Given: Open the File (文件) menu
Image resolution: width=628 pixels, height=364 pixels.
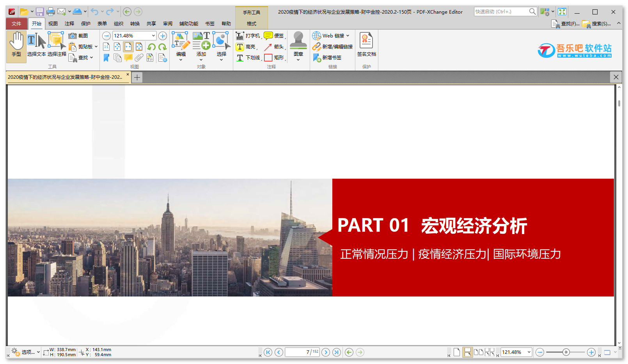Looking at the screenshot, I should [16, 24].
